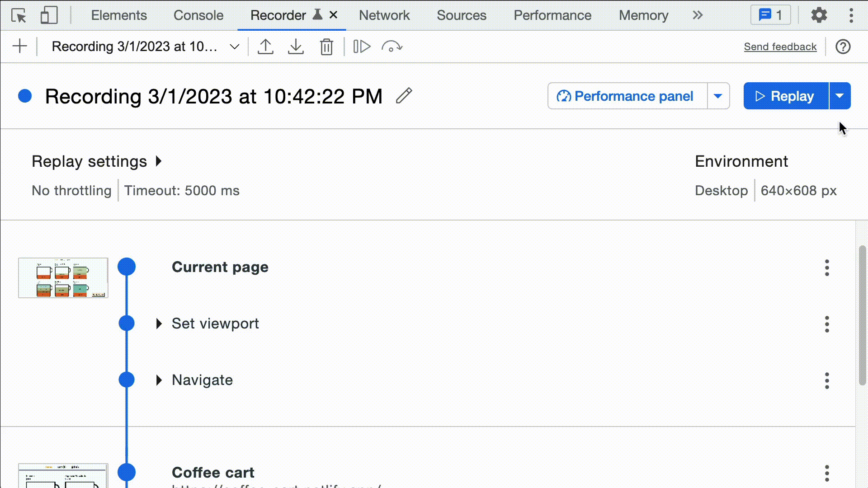The width and height of the screenshot is (868, 488).
Task: Click the Delete recording icon
Action: 327,47
